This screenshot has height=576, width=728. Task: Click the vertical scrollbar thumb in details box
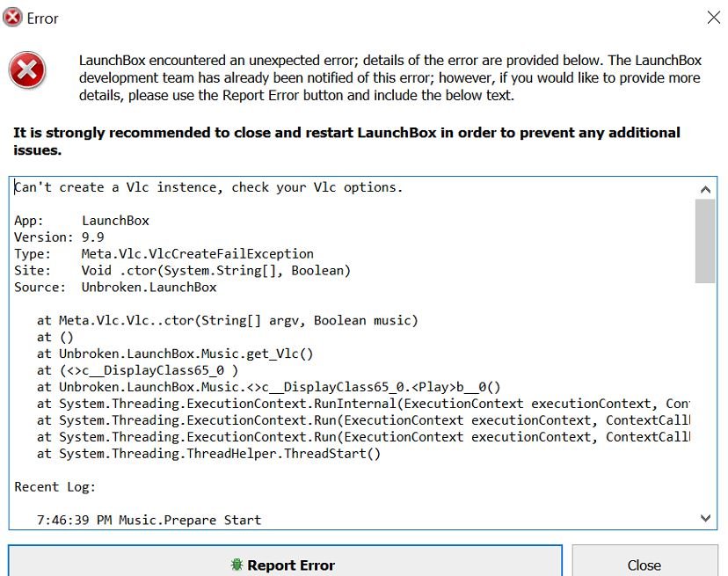pyautogui.click(x=705, y=241)
